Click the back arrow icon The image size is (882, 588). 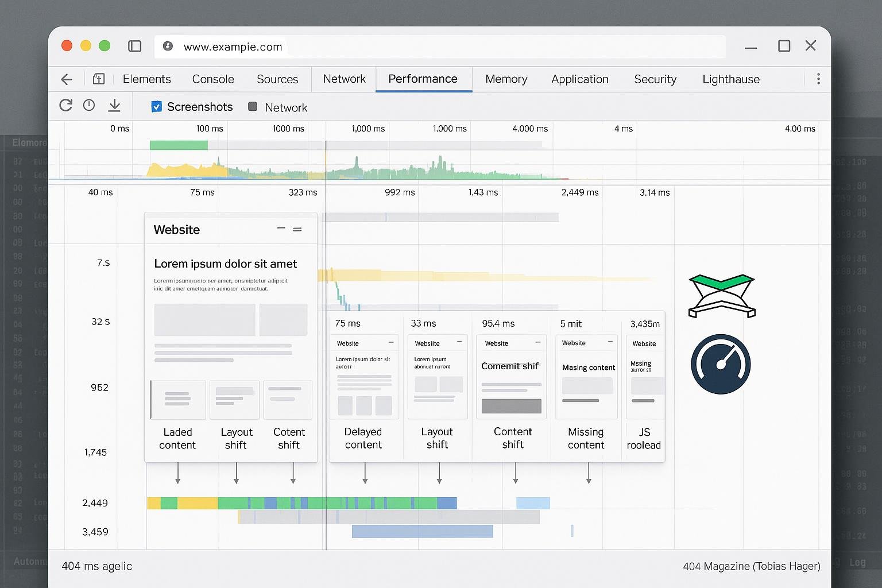coord(67,79)
